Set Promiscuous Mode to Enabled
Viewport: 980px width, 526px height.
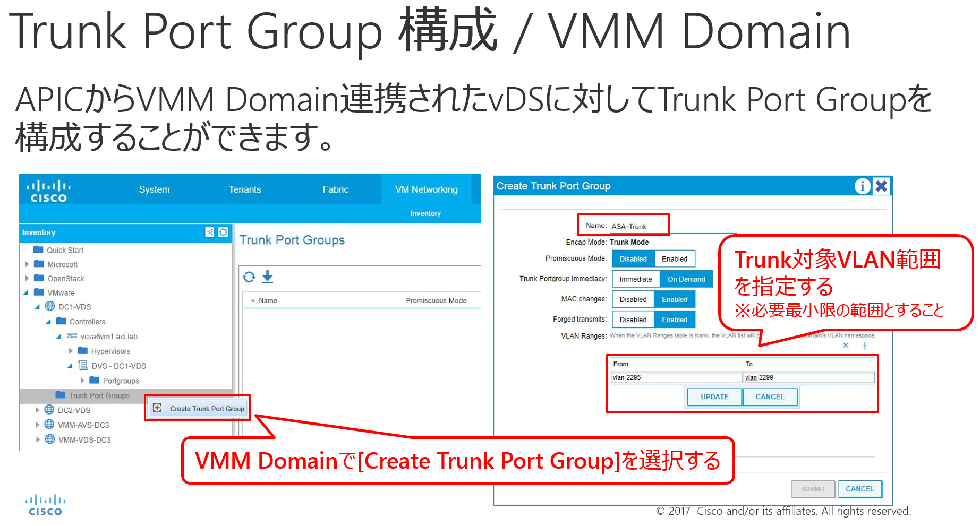[675, 259]
